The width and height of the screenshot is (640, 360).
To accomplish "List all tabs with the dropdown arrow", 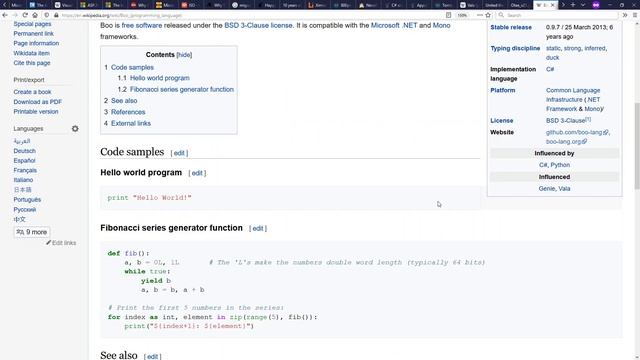I will [583, 5].
